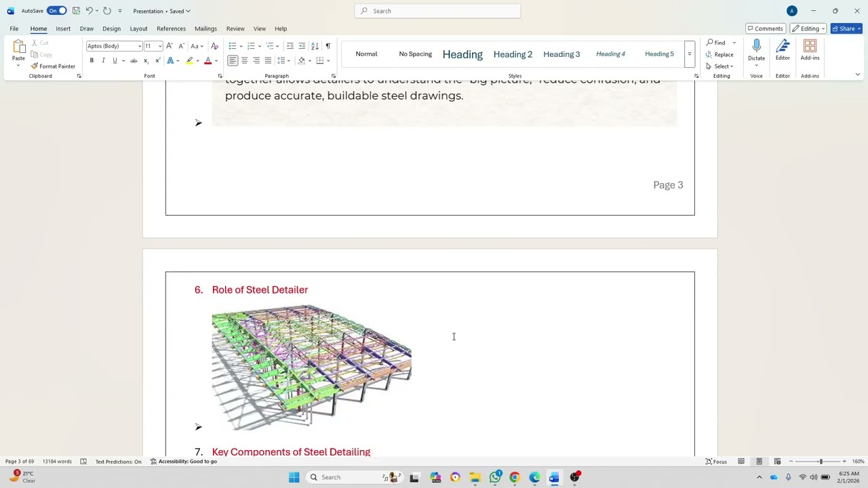Undo the last action
Image resolution: width=868 pixels, height=488 pixels.
click(89, 11)
